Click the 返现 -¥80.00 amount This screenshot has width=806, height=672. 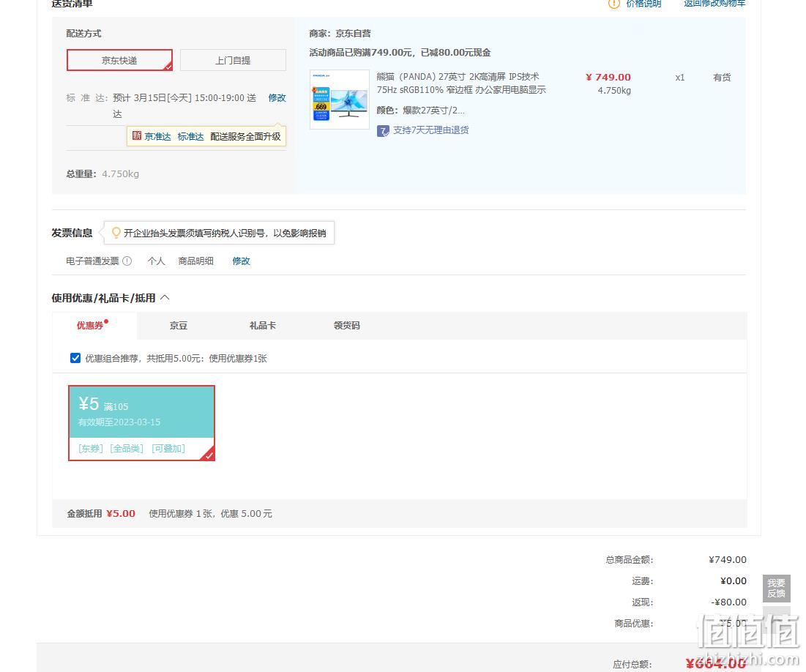point(729,602)
